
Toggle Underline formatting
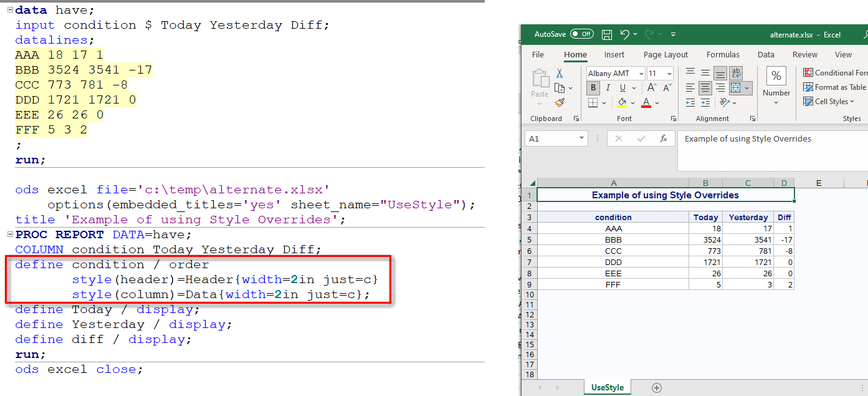tap(622, 88)
